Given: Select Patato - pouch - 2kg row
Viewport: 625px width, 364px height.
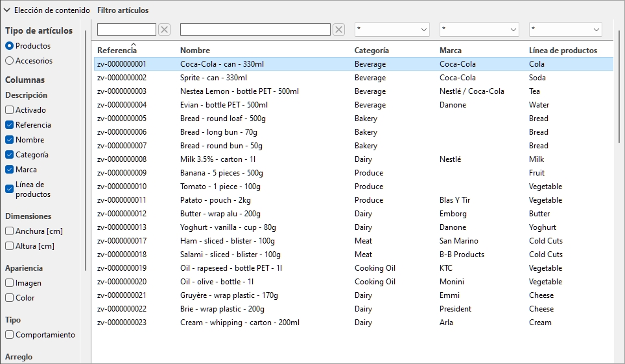Looking at the screenshot, I should coord(353,200).
